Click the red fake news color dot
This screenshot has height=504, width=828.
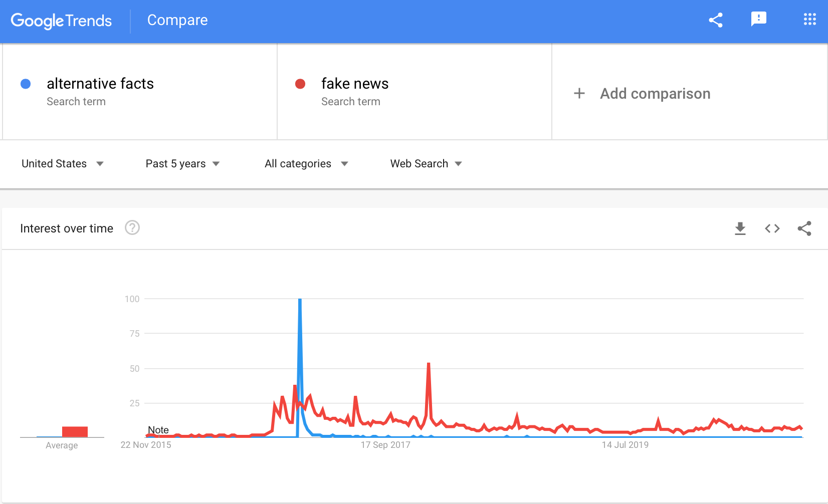(300, 84)
